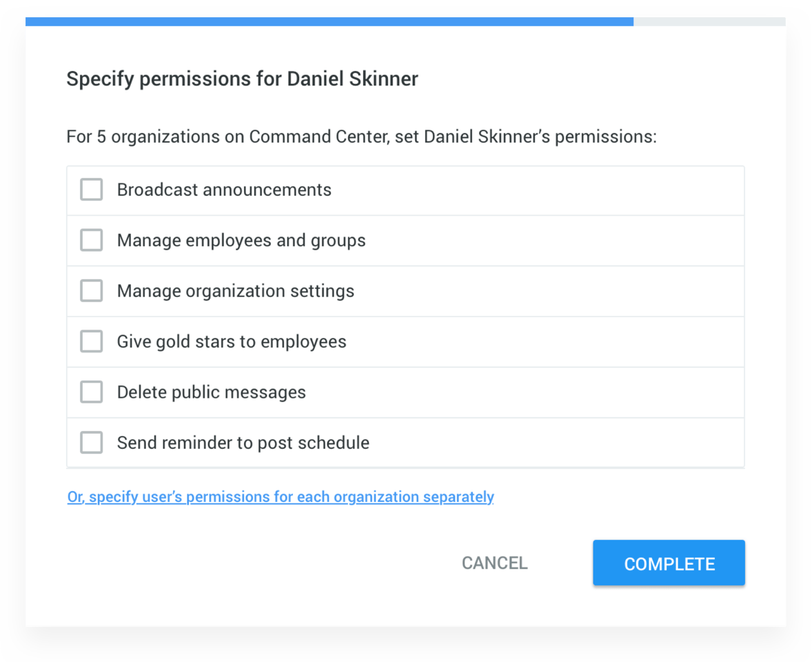Check the Send reminder to post schedule box
The image size is (812, 662).
(x=92, y=442)
